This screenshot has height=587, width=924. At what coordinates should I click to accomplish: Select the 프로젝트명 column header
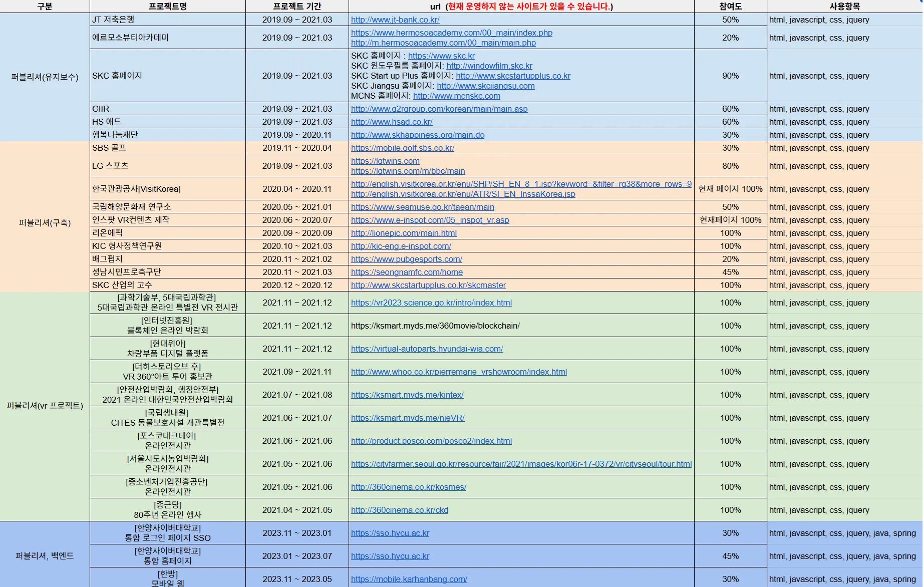tap(168, 7)
